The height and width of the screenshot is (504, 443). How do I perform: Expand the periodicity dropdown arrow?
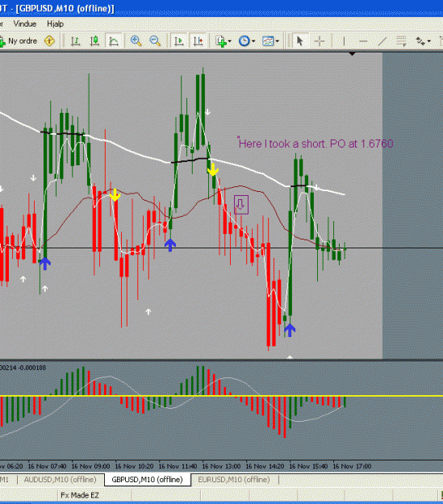pyautogui.click(x=253, y=41)
